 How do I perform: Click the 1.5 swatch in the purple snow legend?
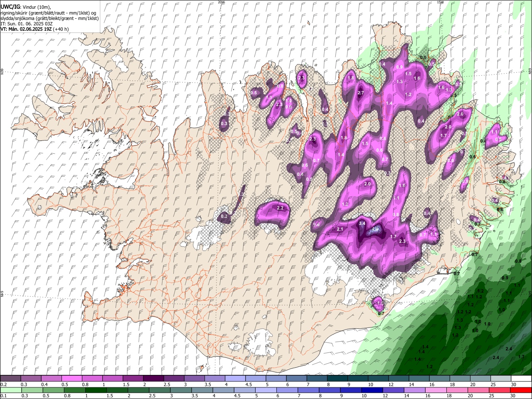click(133, 379)
